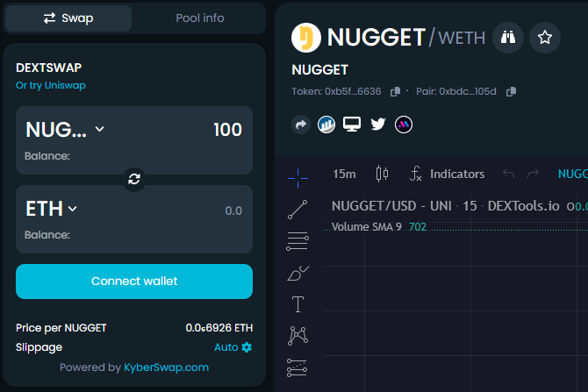This screenshot has width=588, height=392.
Task: Copy the token address 0xb5f...6636
Action: coord(395,92)
